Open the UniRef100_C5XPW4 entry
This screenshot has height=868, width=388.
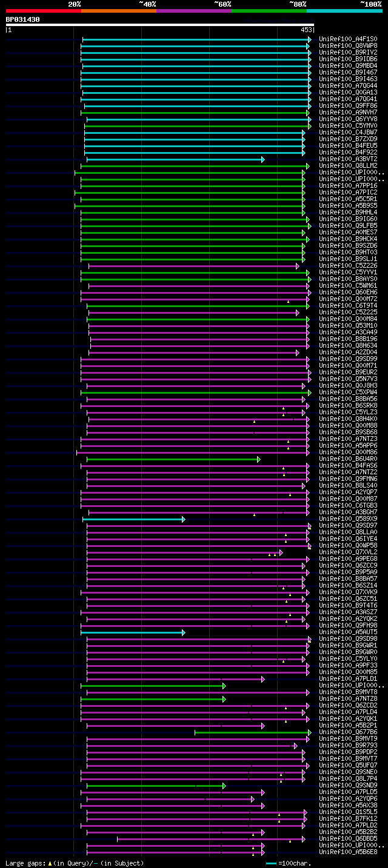click(348, 392)
